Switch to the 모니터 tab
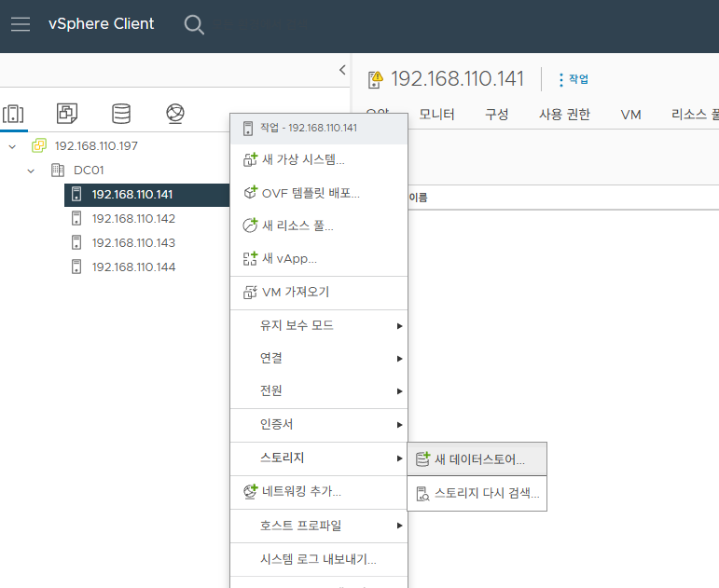 436,114
